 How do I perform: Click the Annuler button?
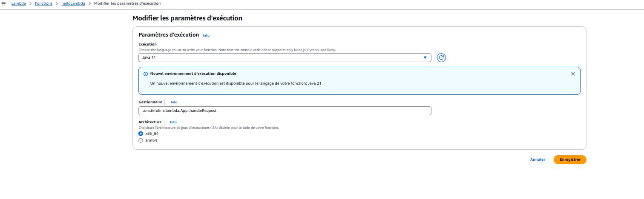pyautogui.click(x=538, y=159)
